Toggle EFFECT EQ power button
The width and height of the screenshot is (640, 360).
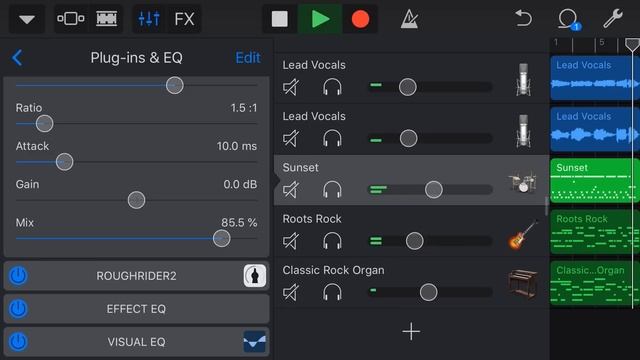tap(18, 309)
